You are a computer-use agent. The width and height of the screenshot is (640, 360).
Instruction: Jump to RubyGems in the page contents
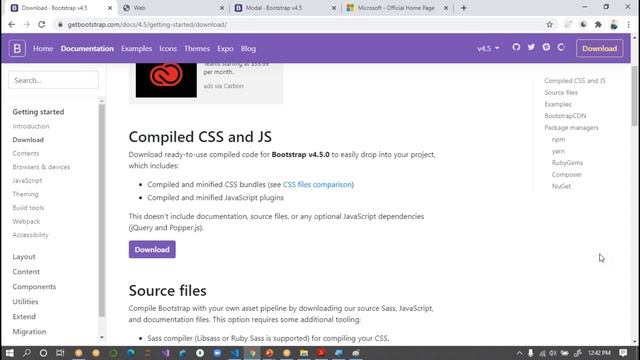567,163
